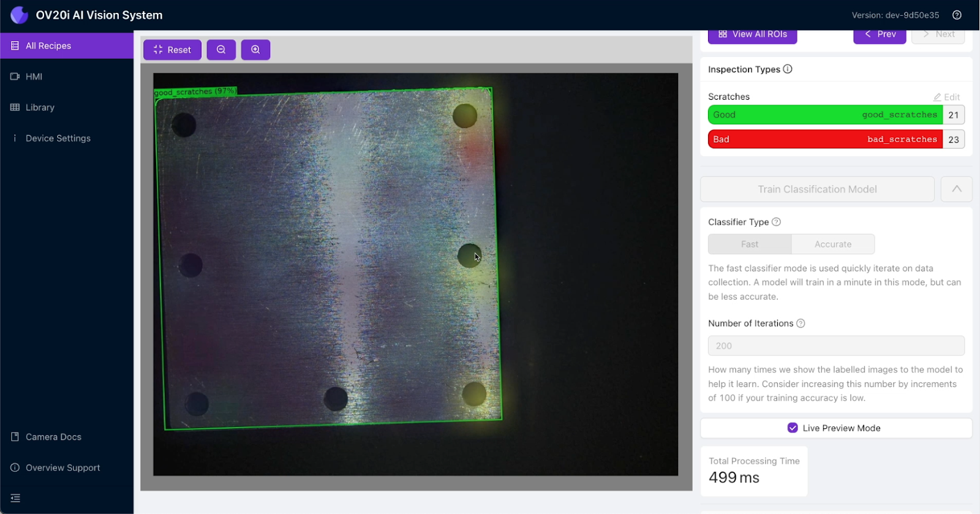
Task: Toggle the Live Preview Mode checkbox
Action: point(793,428)
